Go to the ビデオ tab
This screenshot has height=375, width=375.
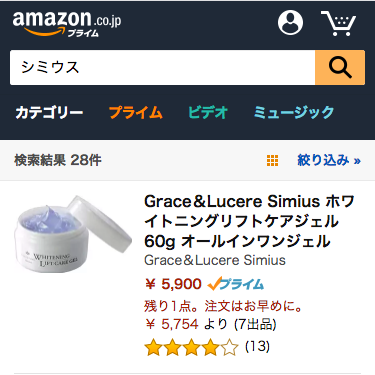(x=208, y=112)
